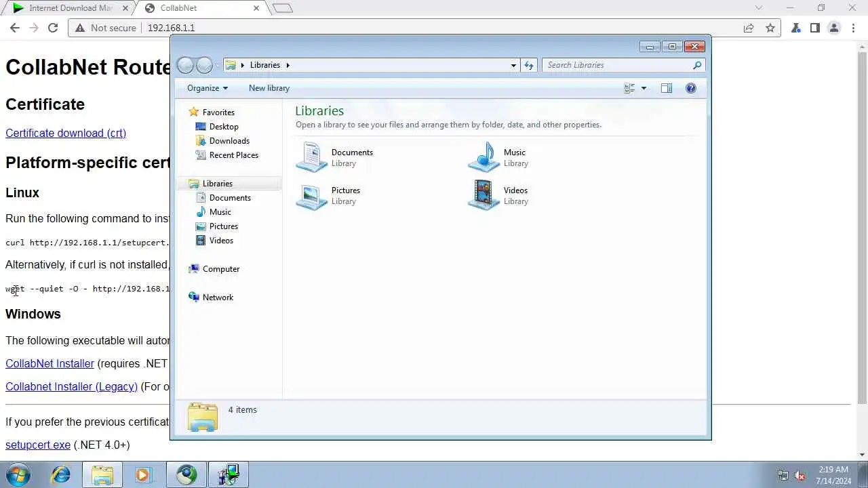Toggle the preview pane button
The image size is (868, 488).
(x=667, y=88)
